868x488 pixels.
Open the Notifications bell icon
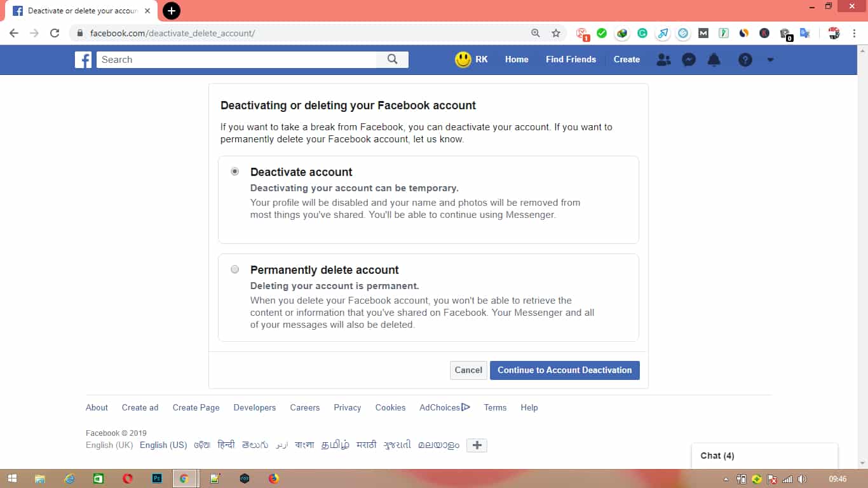[x=714, y=60]
